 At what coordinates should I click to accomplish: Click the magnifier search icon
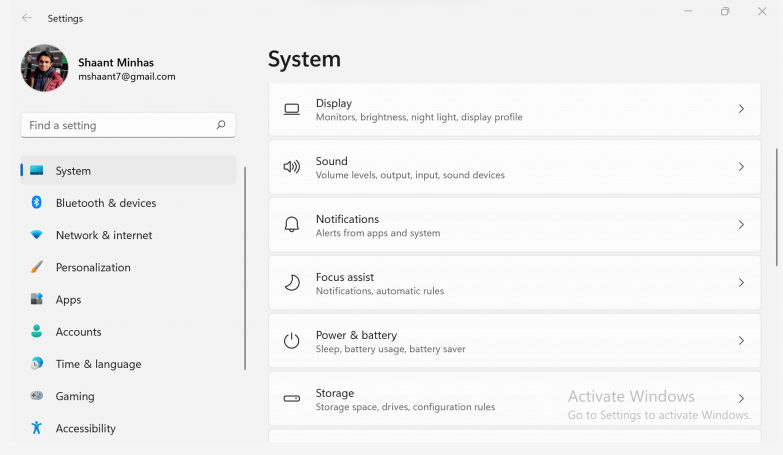point(221,125)
